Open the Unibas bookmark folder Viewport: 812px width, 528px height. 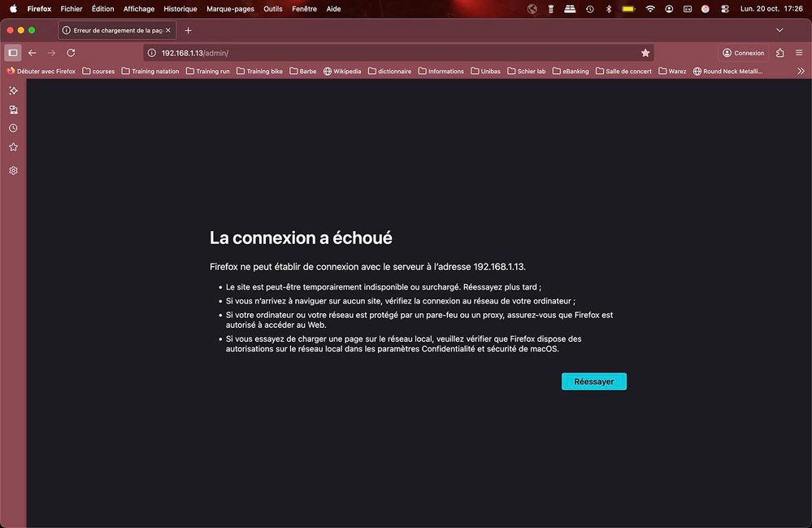(485, 71)
